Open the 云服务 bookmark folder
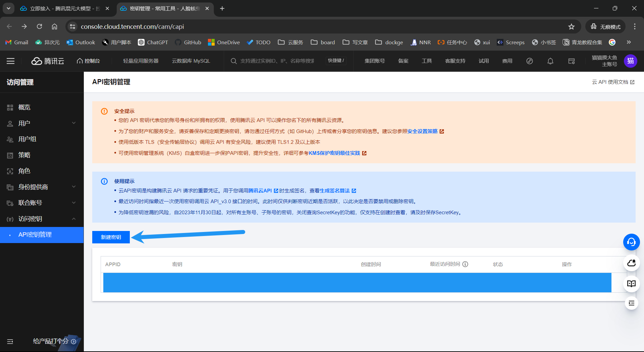 tap(290, 42)
